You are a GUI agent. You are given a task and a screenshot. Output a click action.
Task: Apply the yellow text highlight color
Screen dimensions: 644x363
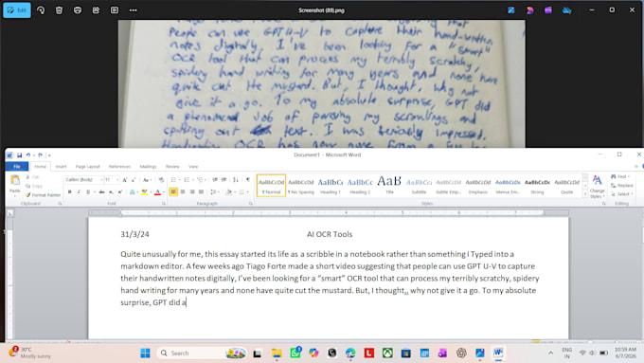(x=145, y=192)
